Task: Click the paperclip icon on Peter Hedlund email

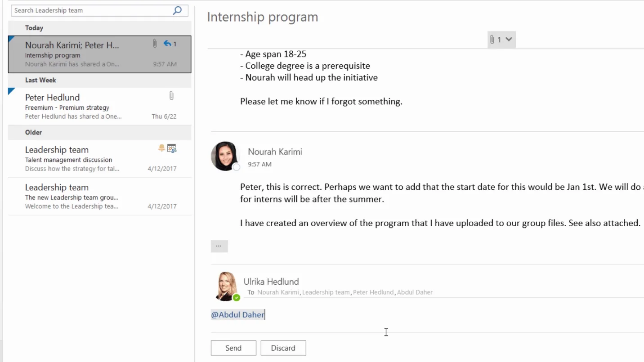Action: click(171, 96)
